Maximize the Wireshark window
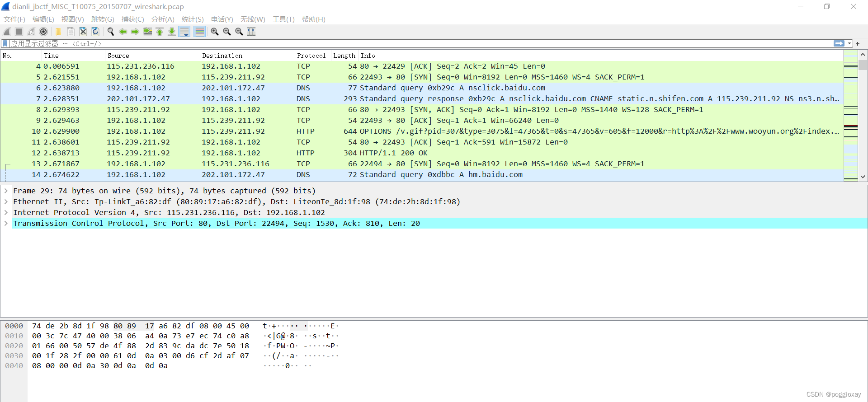The height and width of the screenshot is (402, 868). pyautogui.click(x=827, y=6)
